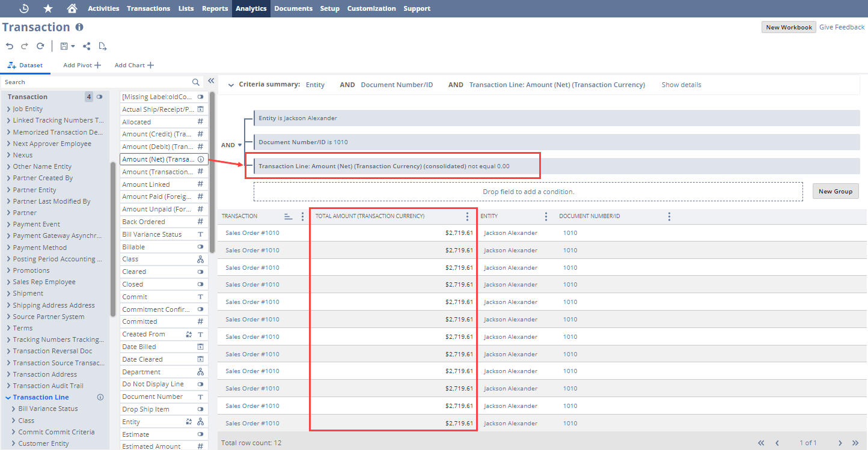Click info icon next to Transaction Line

[x=100, y=397]
